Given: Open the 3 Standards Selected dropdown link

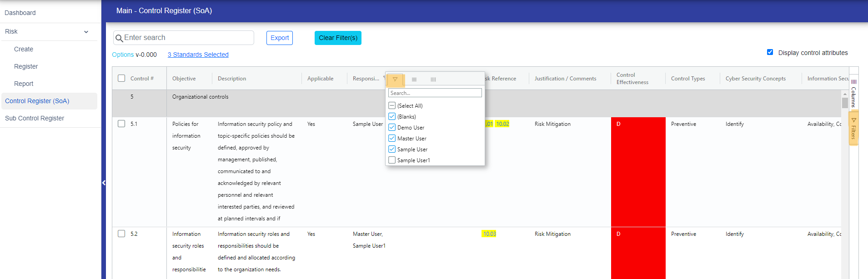Looking at the screenshot, I should (198, 55).
